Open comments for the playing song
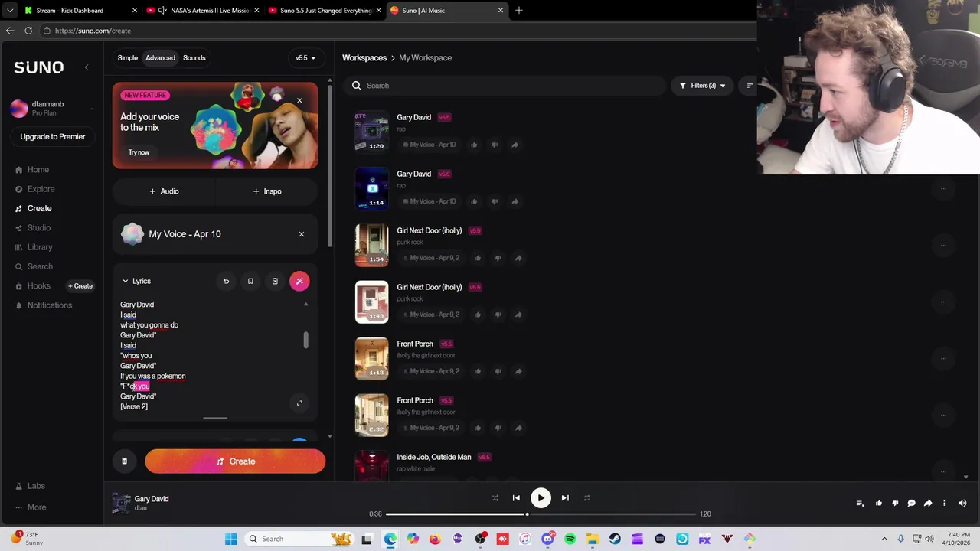980x551 pixels. coord(911,503)
